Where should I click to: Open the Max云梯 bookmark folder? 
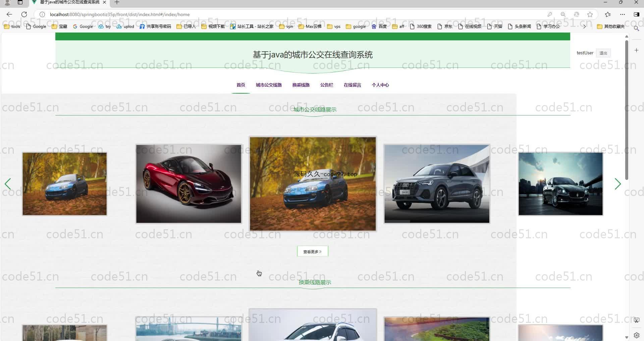coord(310,27)
